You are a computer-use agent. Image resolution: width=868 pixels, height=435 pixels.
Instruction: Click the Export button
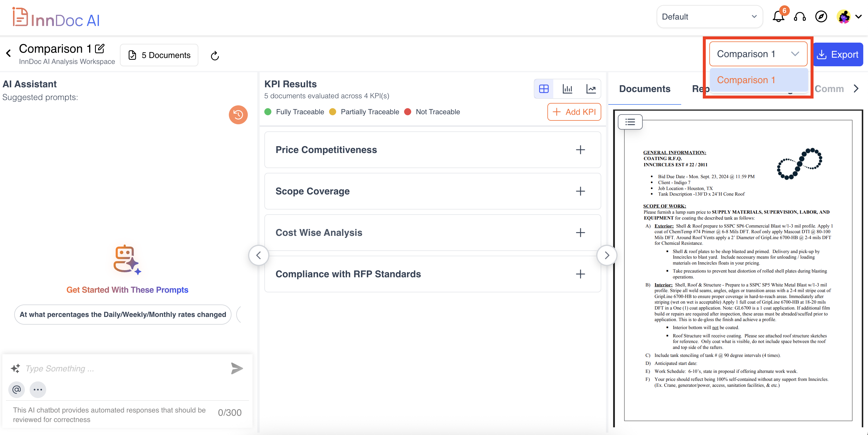click(838, 54)
